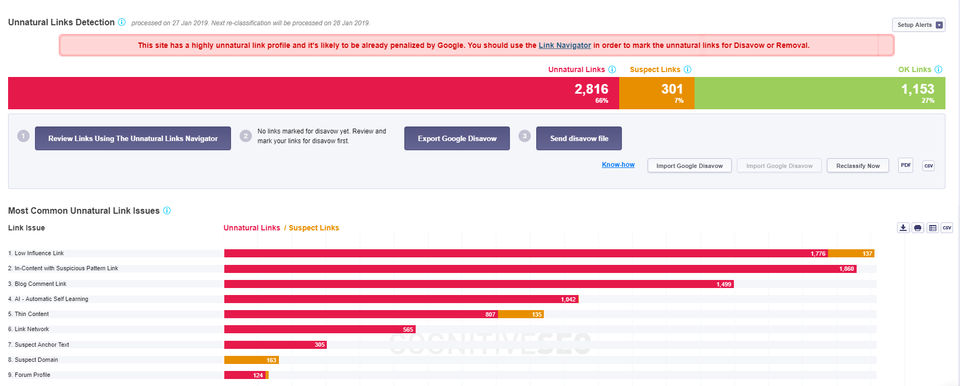Open the Setup Alerts dropdown

click(x=918, y=25)
